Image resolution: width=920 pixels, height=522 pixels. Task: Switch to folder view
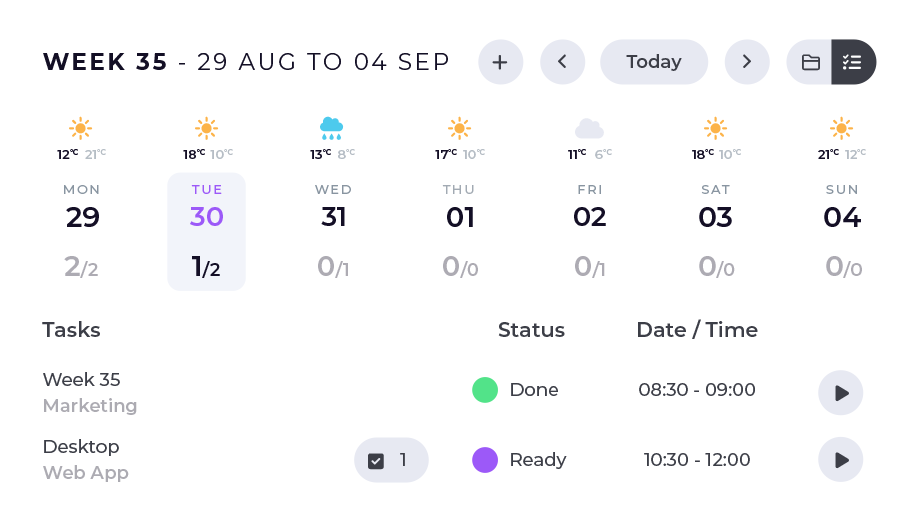810,62
